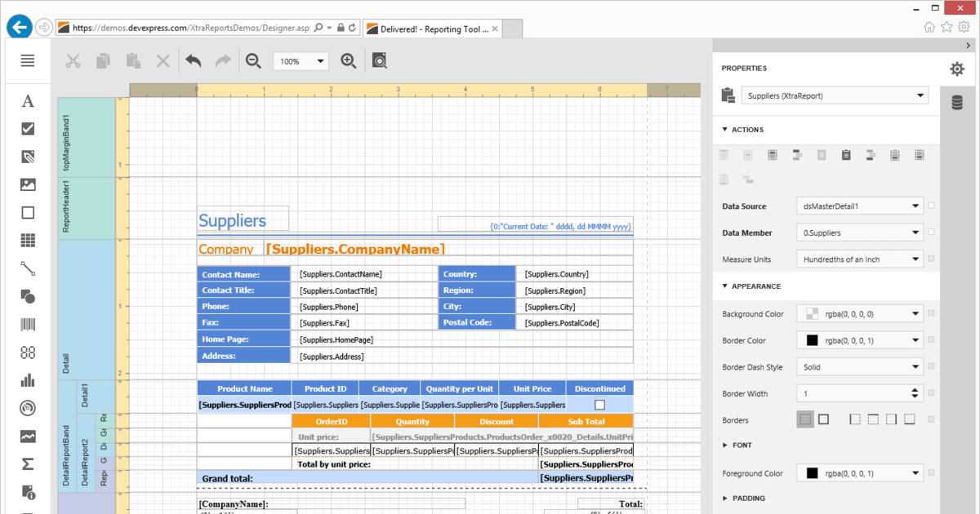Click the marker box beside Data Source
980x514 pixels.
932,206
